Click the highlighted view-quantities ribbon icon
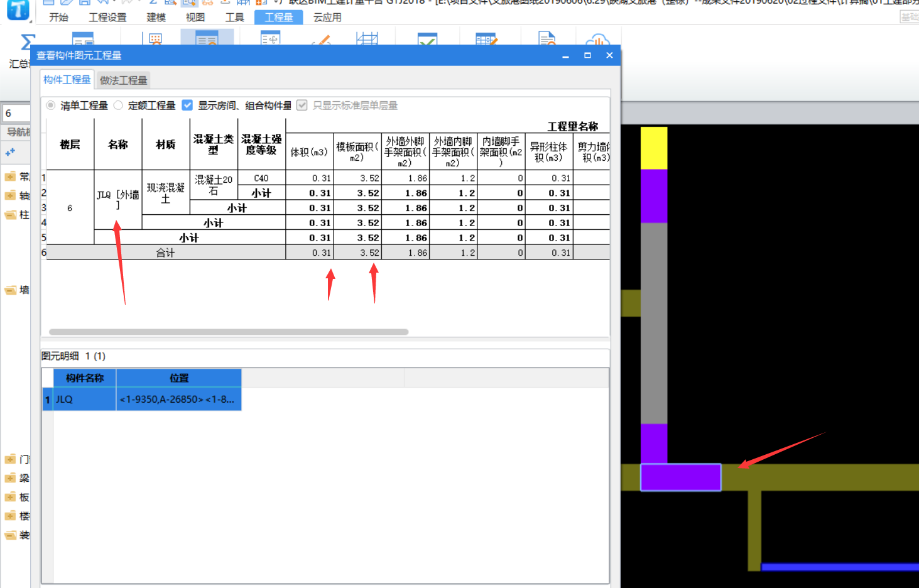Viewport: 919px width, 588px height. 207,38
